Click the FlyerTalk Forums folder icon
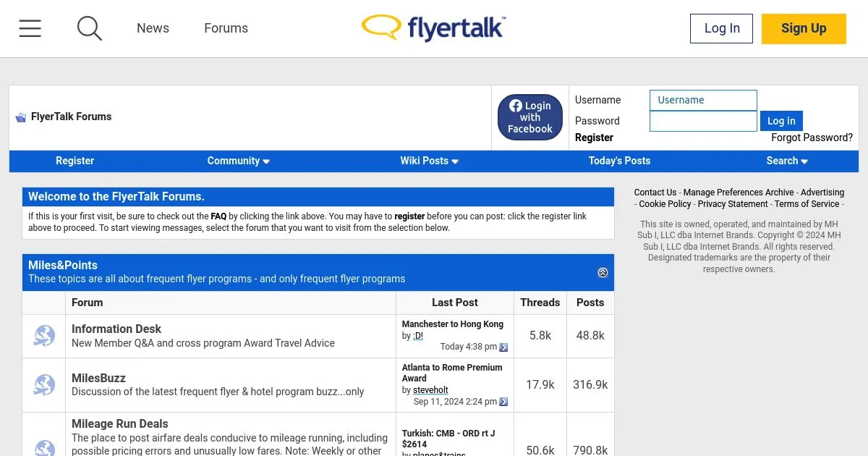 point(21,117)
